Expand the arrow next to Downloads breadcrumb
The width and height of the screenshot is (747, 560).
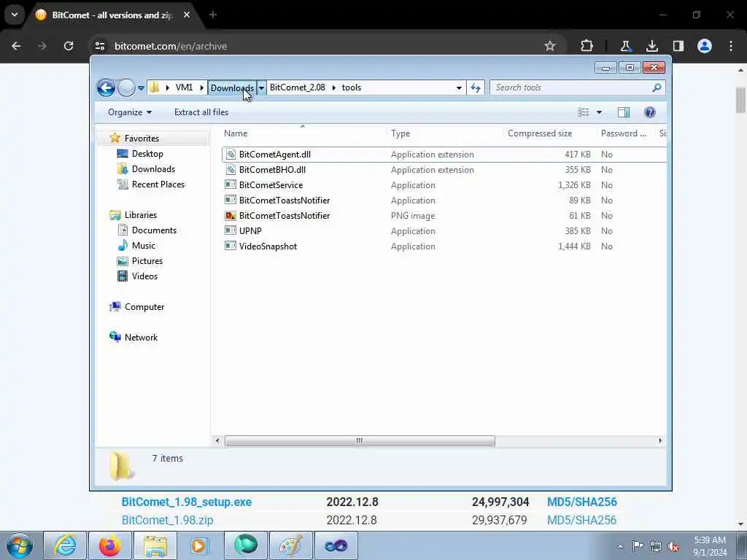pos(261,87)
